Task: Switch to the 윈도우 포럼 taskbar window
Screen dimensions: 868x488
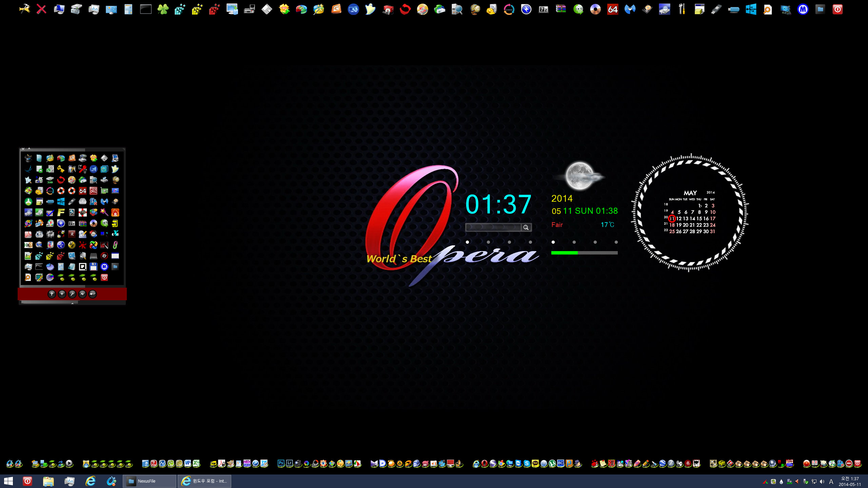Action: point(204,481)
